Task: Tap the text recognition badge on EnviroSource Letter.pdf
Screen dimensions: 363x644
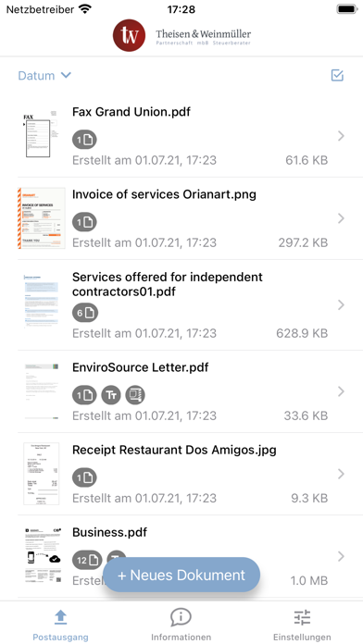Action: pyautogui.click(x=111, y=395)
